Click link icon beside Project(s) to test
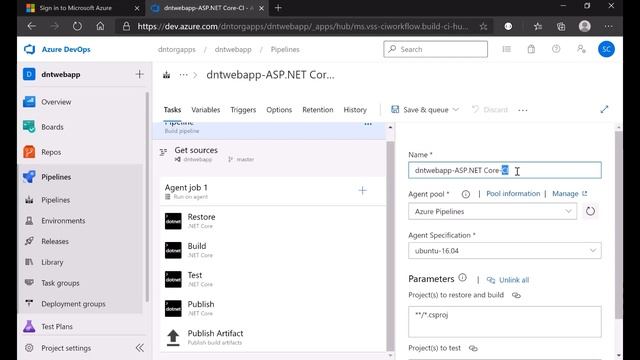Viewport: 640px width, 360px height. point(473,348)
